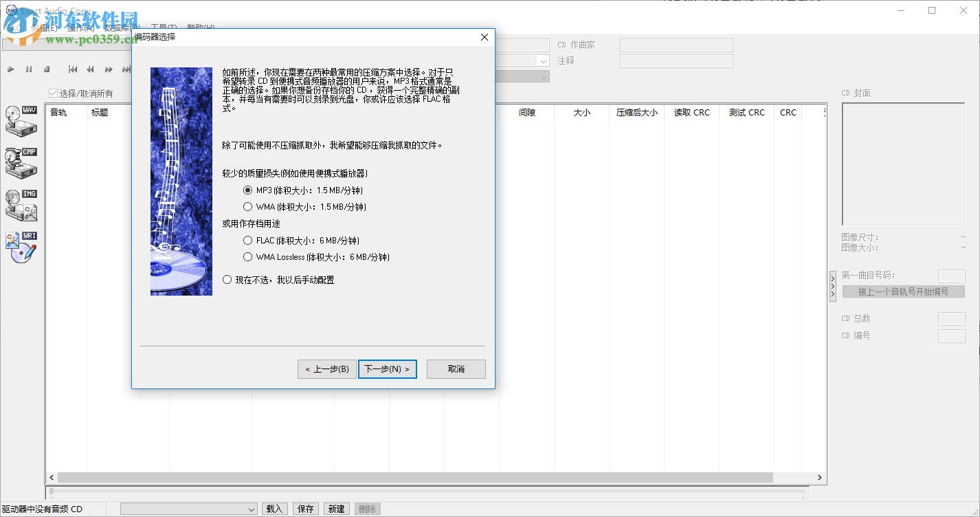Click the 下一步(N) button
The image size is (980, 517).
387,369
